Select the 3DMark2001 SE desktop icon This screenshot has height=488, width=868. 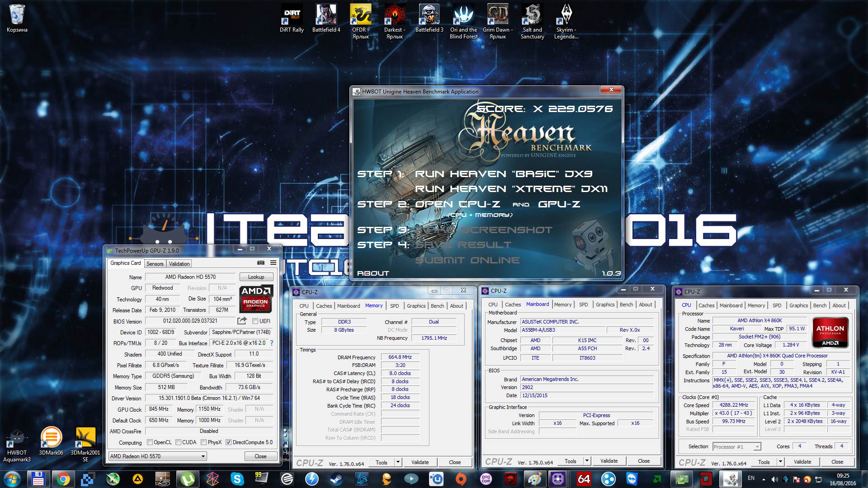(85, 445)
